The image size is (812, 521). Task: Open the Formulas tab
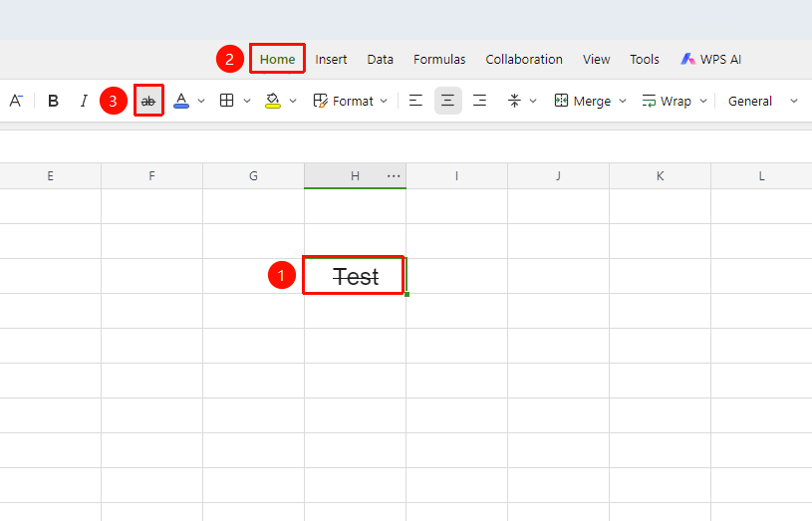[439, 60]
